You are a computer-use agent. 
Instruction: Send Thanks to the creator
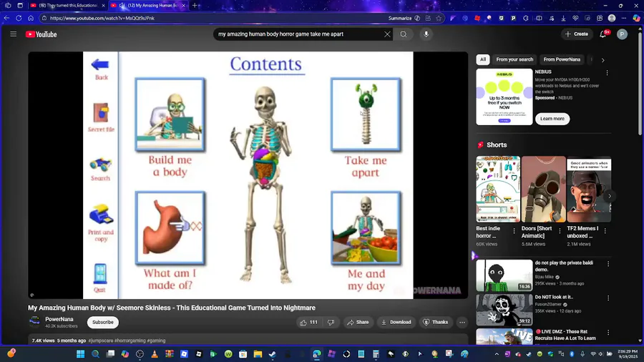(x=435, y=322)
